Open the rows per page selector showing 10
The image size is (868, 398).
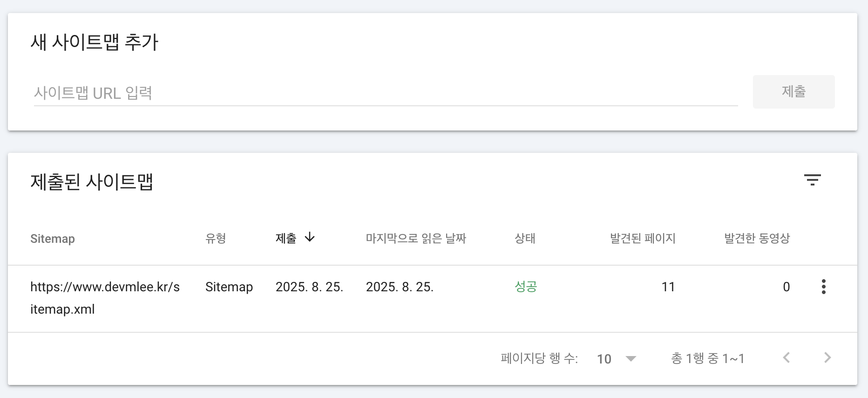coord(604,359)
